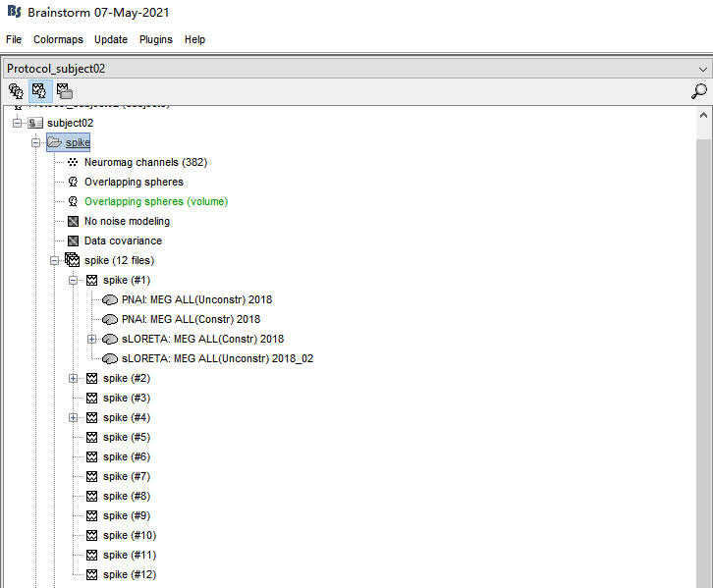The width and height of the screenshot is (713, 588).
Task: Click the tree scrollbar up arrow
Action: (x=703, y=116)
